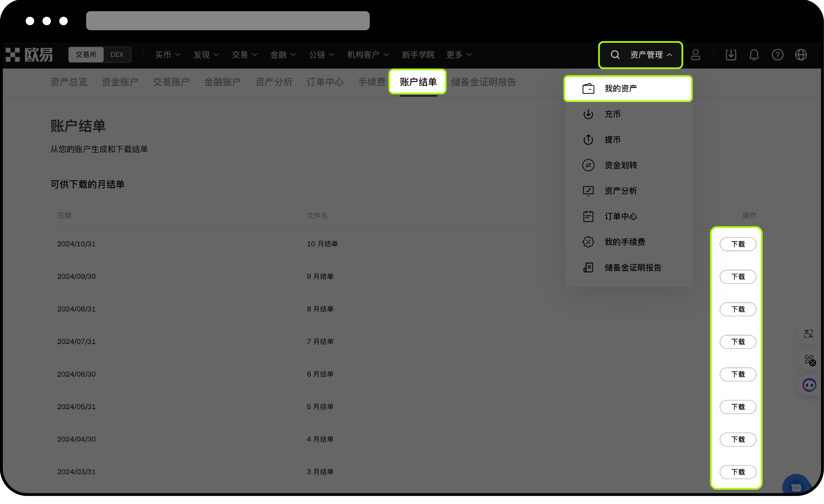This screenshot has height=504, width=824.
Task: Click the robot assistant floating icon
Action: pyautogui.click(x=809, y=385)
